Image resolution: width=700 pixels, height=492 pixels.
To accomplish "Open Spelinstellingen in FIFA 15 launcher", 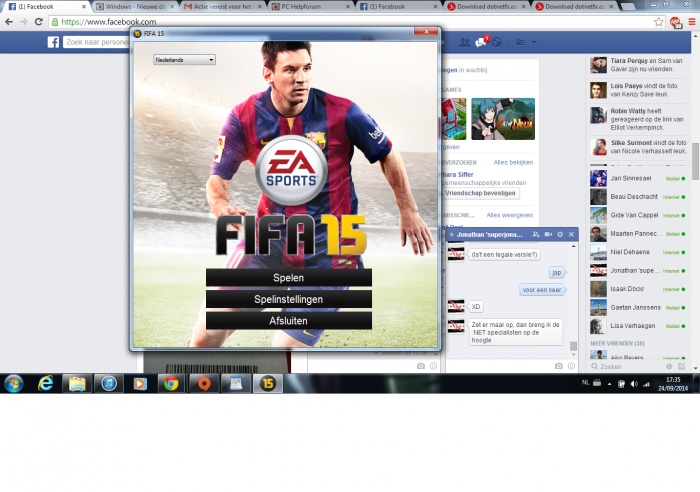I will click(288, 299).
